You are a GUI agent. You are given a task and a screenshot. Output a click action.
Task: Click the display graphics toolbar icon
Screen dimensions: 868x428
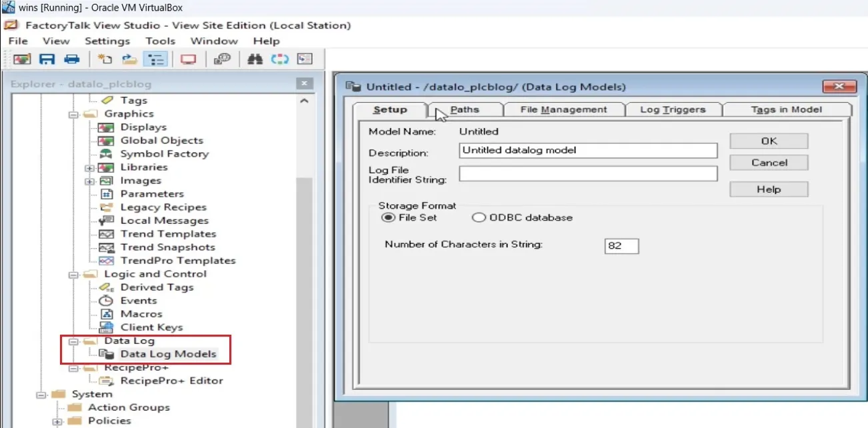pyautogui.click(x=22, y=59)
